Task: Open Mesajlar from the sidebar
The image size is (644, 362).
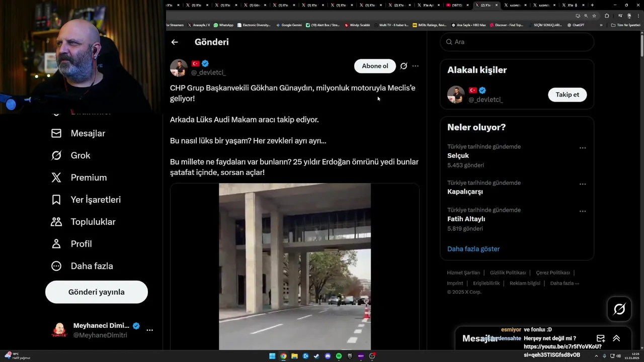Action: (78, 133)
